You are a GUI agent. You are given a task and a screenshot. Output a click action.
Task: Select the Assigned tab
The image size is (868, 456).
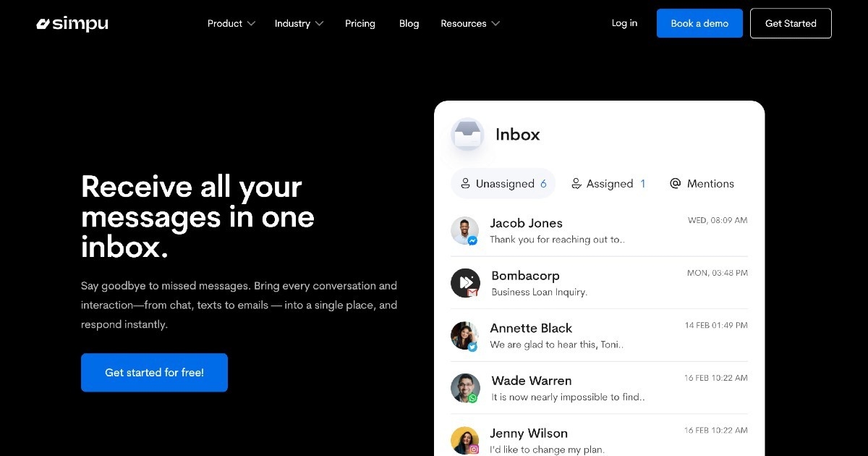(608, 184)
